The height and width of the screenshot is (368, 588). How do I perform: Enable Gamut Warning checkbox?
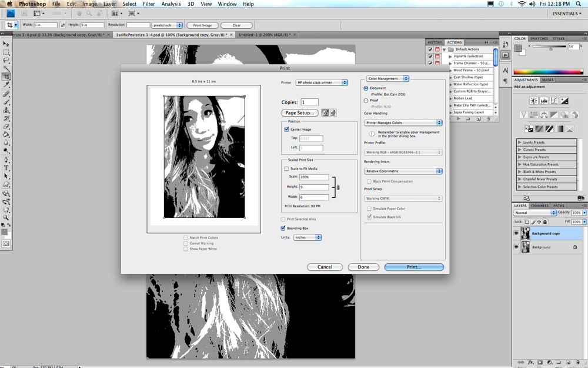coord(186,243)
